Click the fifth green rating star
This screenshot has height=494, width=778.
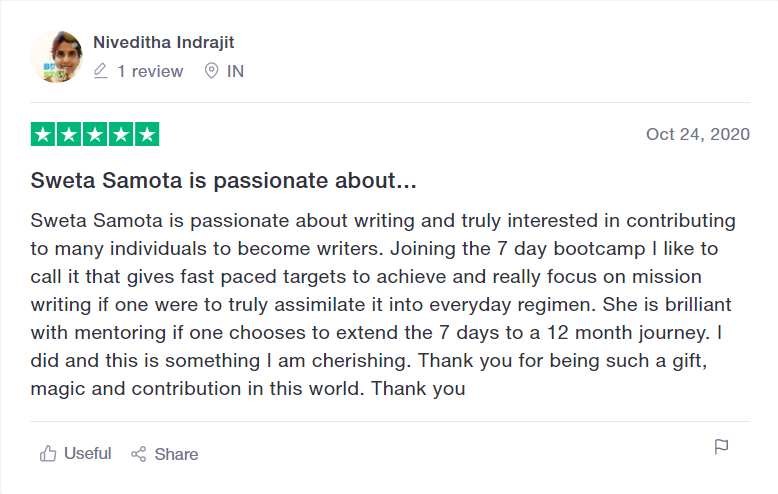pos(147,134)
